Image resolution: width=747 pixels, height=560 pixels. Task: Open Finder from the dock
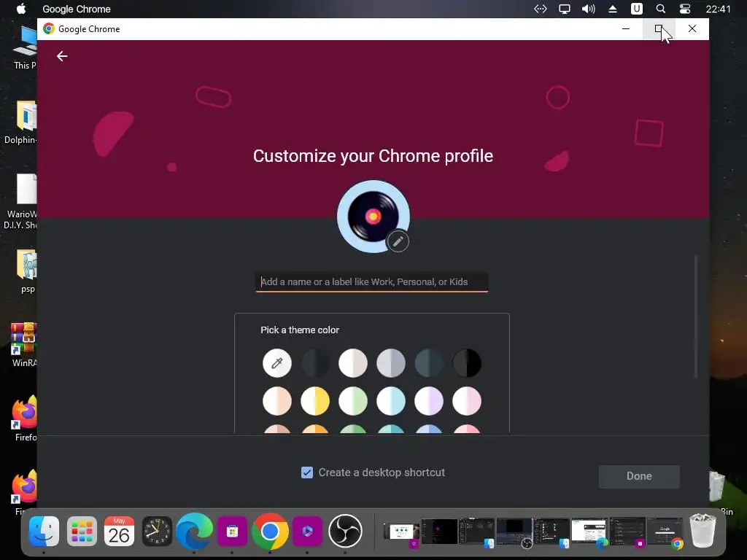(44, 531)
